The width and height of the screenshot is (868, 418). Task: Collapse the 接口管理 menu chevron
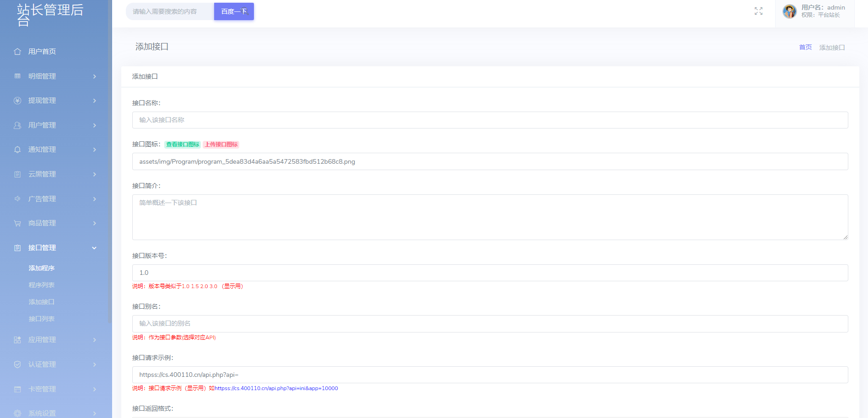point(94,248)
